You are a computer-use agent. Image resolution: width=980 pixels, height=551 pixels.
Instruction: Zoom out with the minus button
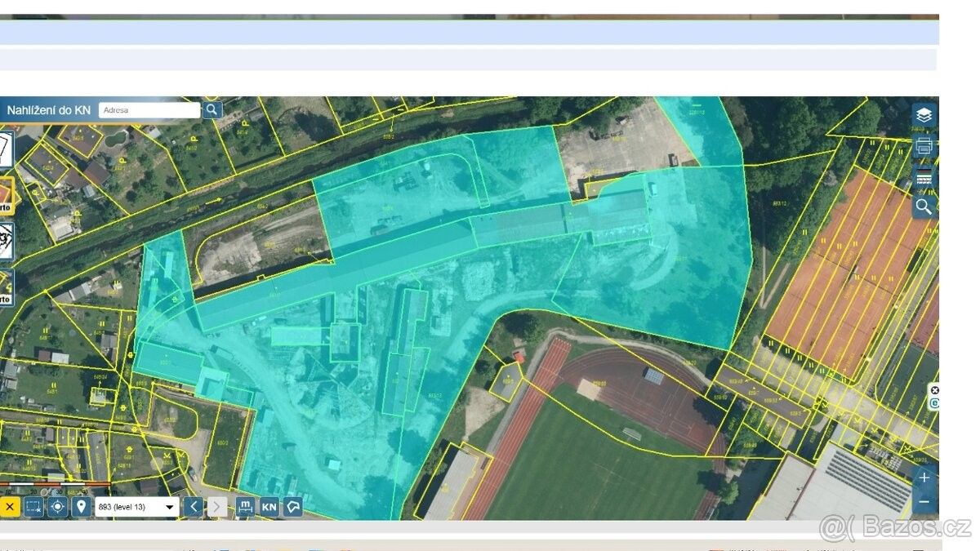[x=924, y=501]
